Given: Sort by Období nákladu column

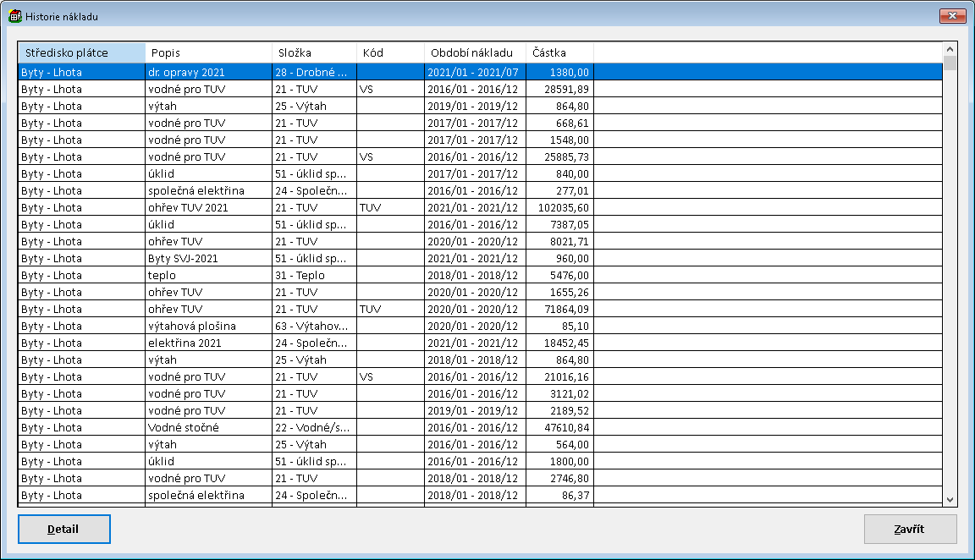Looking at the screenshot, I should pyautogui.click(x=475, y=52).
